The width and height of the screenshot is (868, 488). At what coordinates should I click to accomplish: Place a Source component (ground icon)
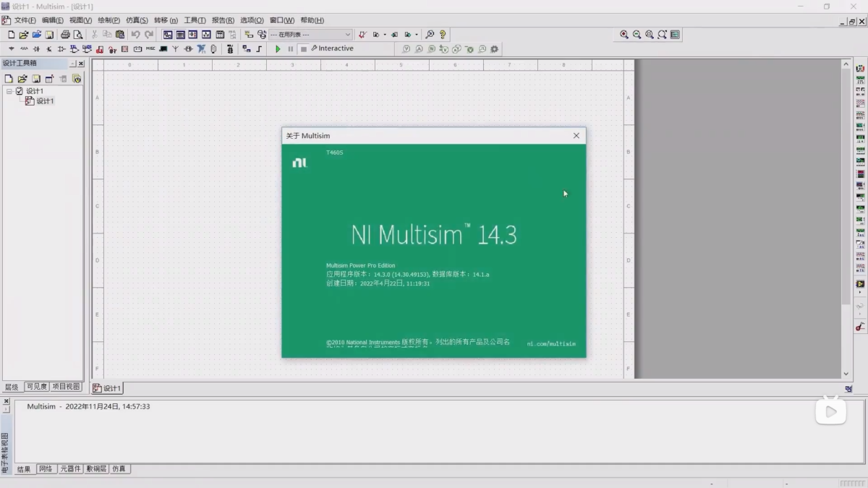12,49
